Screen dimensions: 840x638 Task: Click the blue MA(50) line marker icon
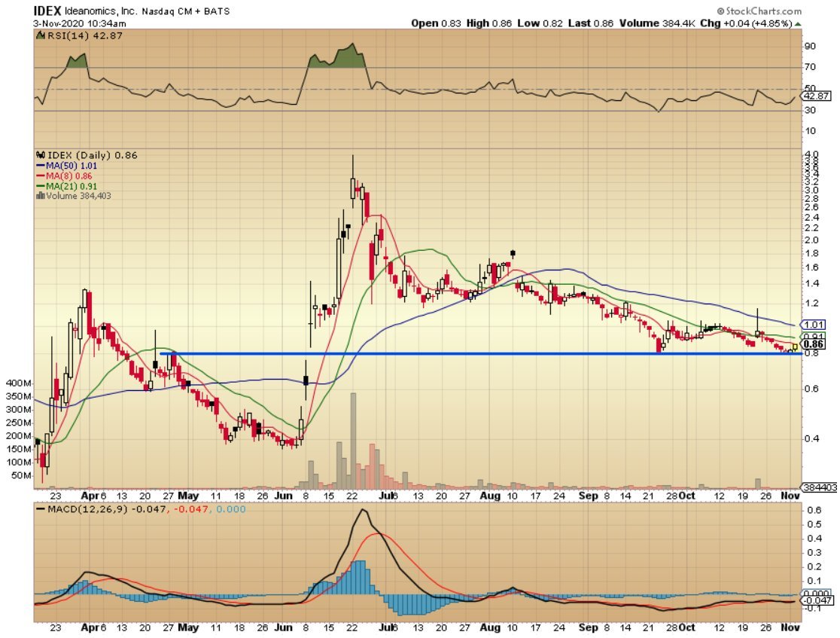coord(41,165)
